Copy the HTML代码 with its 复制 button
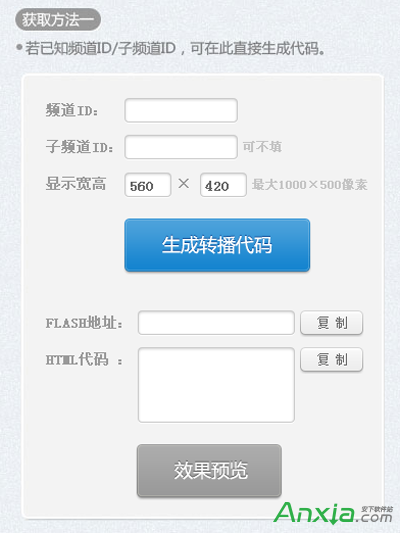 pos(332,359)
